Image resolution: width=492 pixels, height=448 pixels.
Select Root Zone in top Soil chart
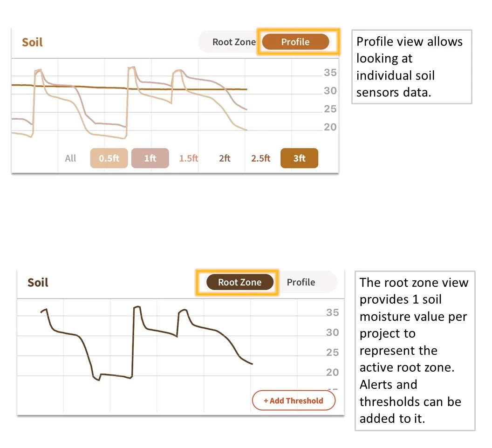(x=234, y=42)
